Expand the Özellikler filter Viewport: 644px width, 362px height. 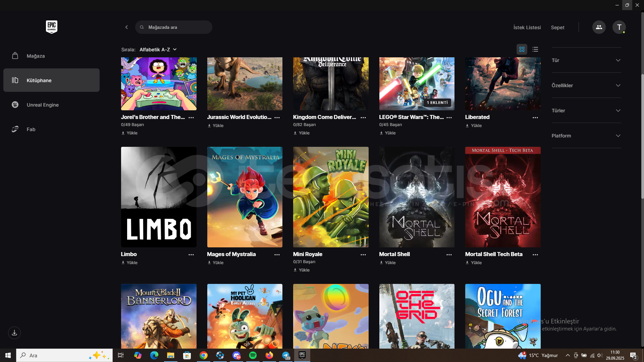coord(586,85)
